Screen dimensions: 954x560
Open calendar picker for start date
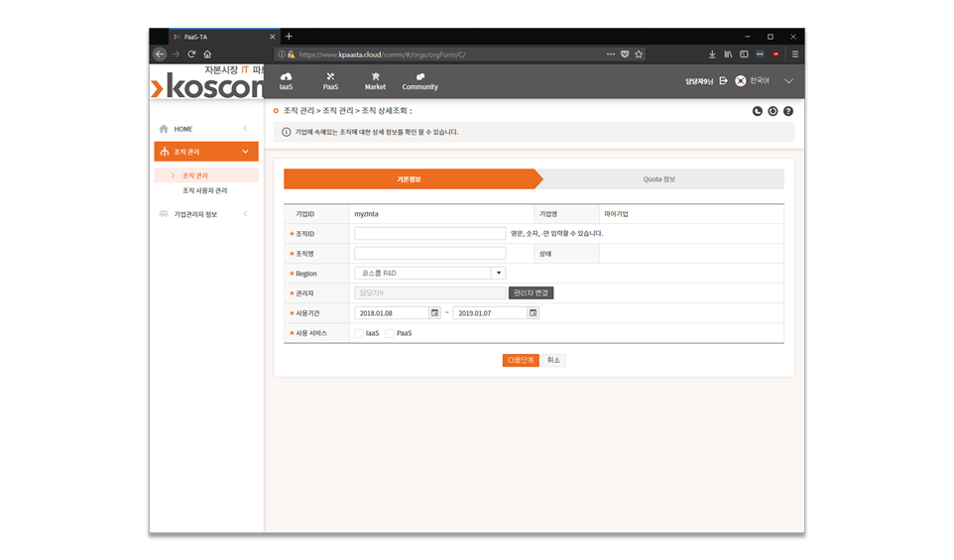[435, 313]
